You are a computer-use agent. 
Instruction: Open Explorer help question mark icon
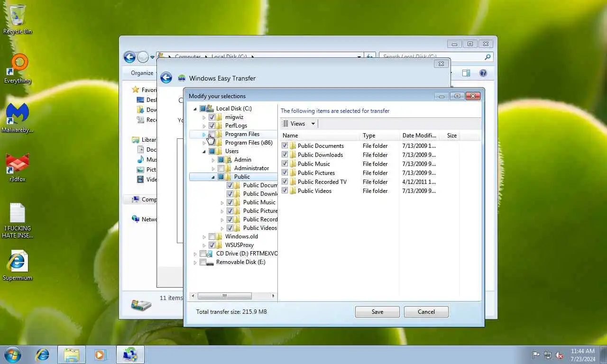point(483,73)
